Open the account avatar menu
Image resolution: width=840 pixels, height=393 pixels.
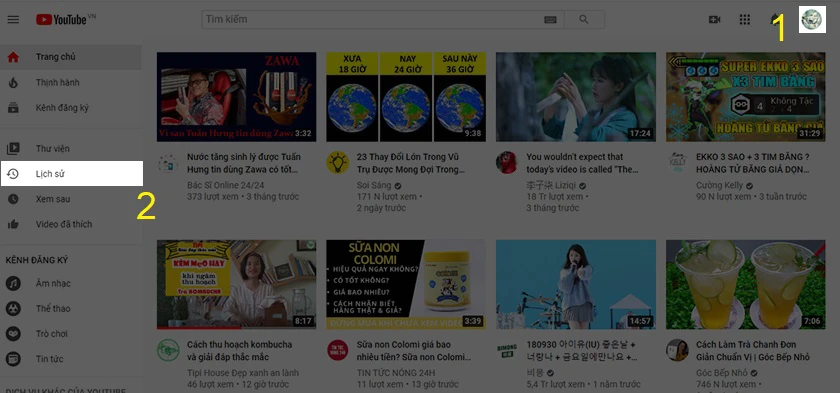[812, 20]
